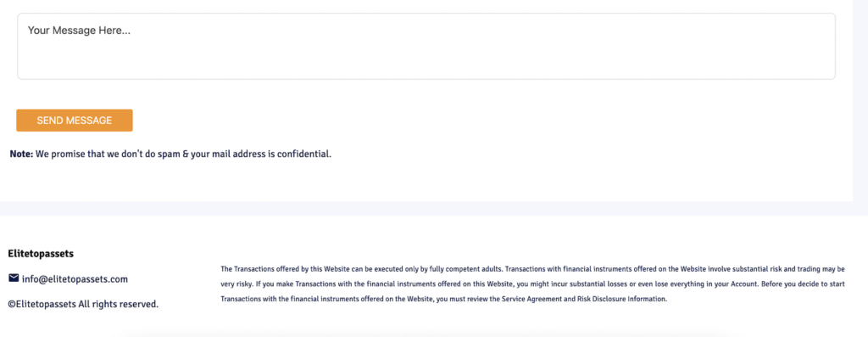Click the 'Your Message Here...' placeholder text
The width and height of the screenshot is (868, 337).
[x=79, y=31]
